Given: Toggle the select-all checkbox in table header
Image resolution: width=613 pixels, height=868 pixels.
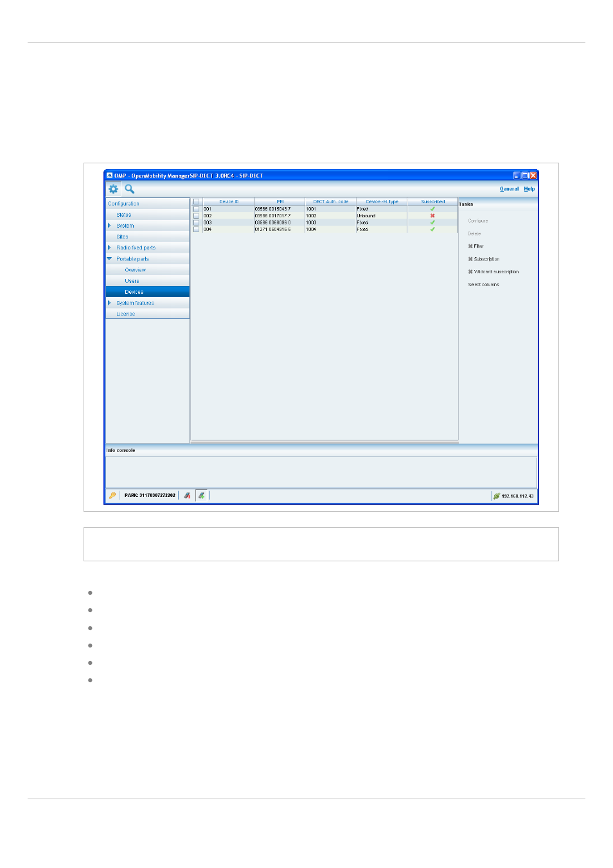Looking at the screenshot, I should coord(197,202).
